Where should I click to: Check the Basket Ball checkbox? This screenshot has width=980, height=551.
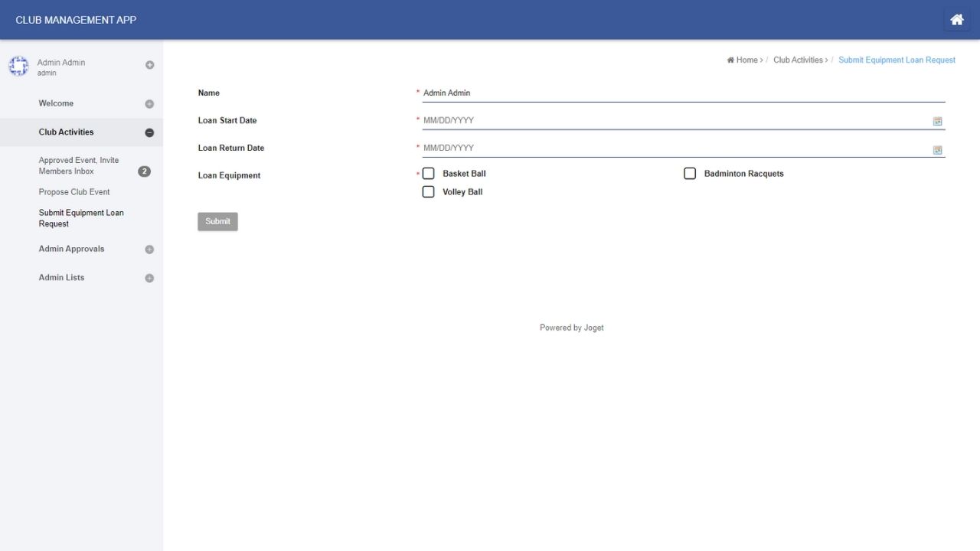tap(429, 174)
